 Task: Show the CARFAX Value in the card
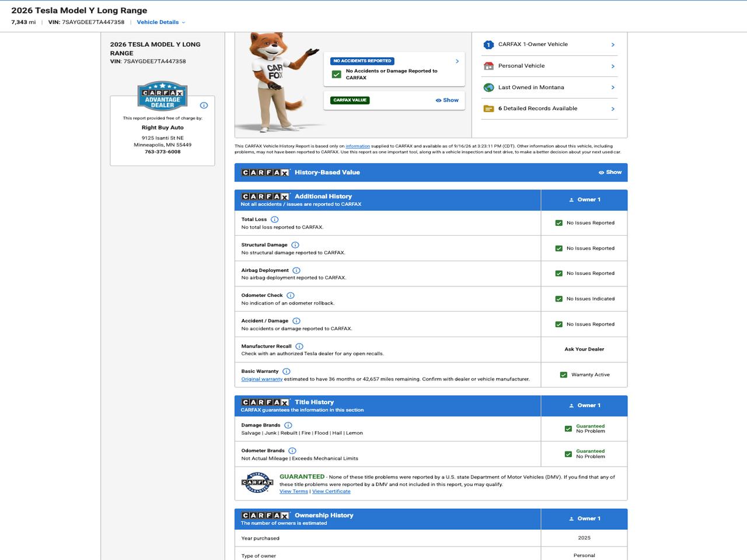pos(447,100)
